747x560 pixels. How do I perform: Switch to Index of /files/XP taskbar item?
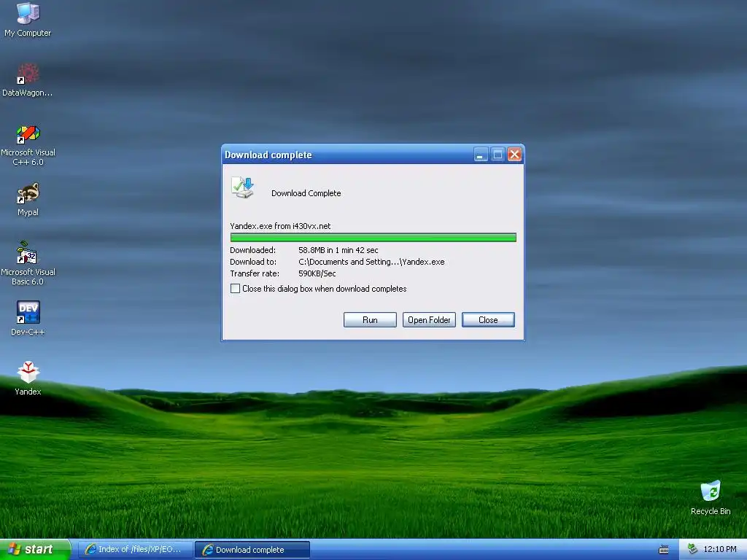(x=135, y=550)
